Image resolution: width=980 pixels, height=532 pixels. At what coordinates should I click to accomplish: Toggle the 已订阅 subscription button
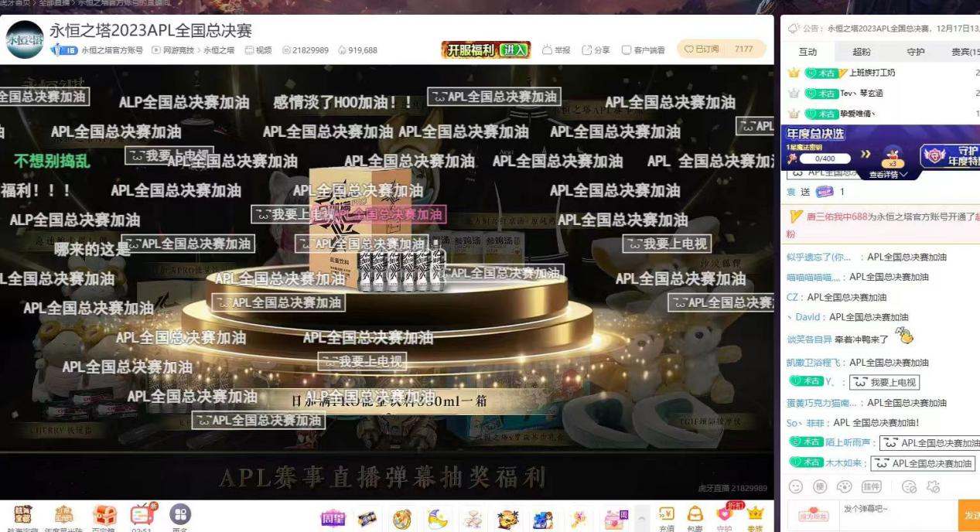(706, 48)
